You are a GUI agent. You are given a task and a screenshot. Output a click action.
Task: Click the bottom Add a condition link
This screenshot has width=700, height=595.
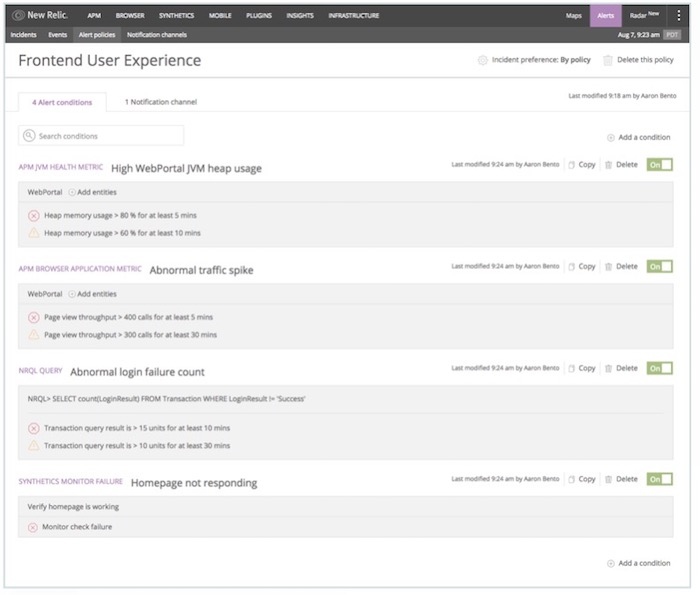644,563
